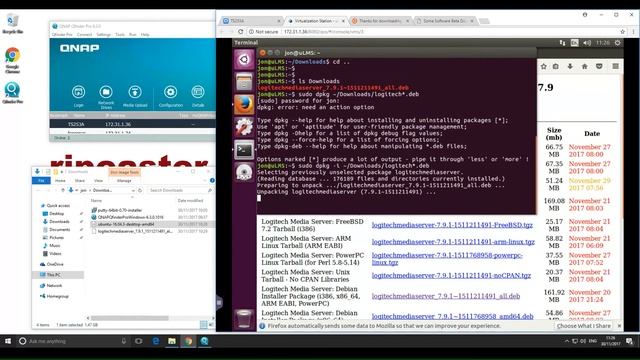Select the TS253A row in Qfinder
640x360 pixels.
click(133, 124)
